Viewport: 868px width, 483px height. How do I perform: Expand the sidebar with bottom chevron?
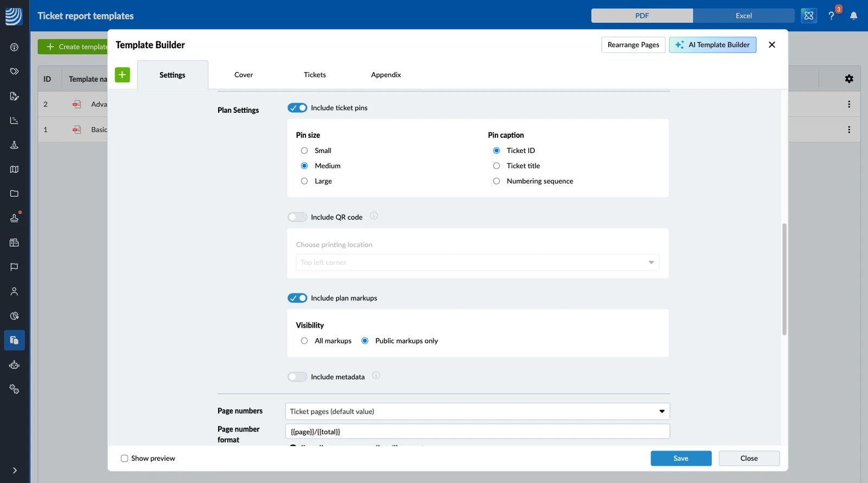click(15, 471)
